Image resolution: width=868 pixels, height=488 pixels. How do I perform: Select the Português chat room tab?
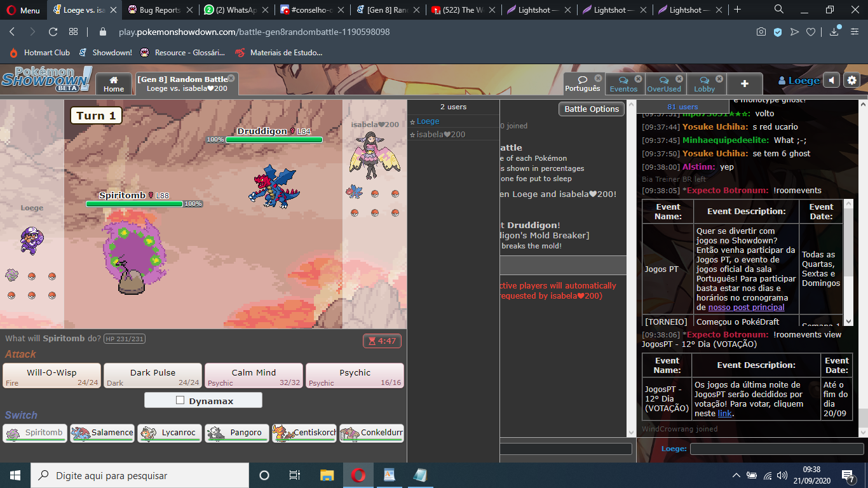582,84
